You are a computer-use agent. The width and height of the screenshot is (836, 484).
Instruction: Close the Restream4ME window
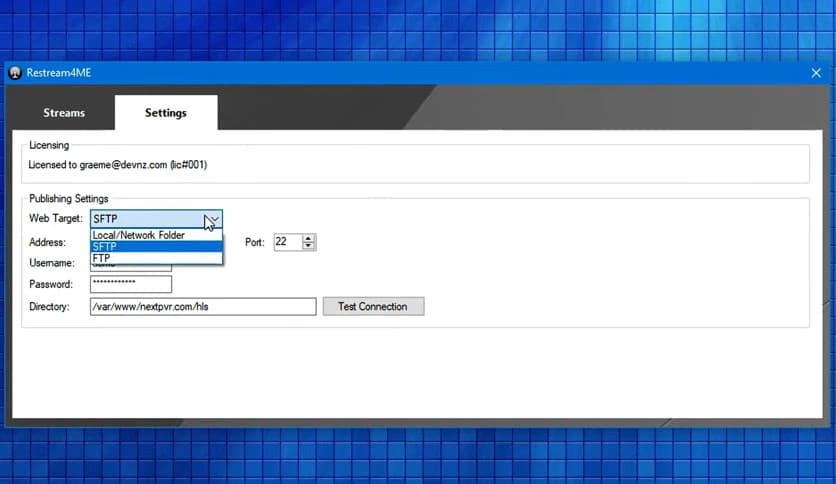tap(815, 73)
